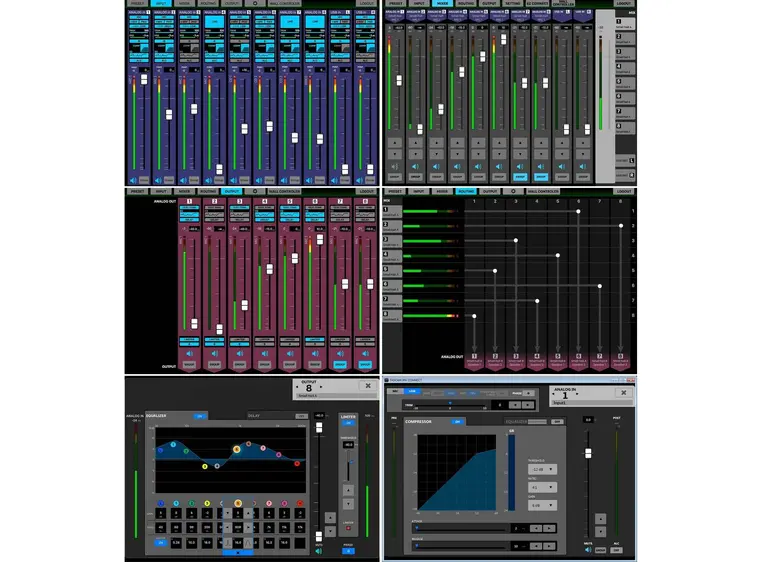Image resolution: width=762 pixels, height=562 pixels.
Task: Go to next channel in Output 8 window
Action: pos(321,387)
